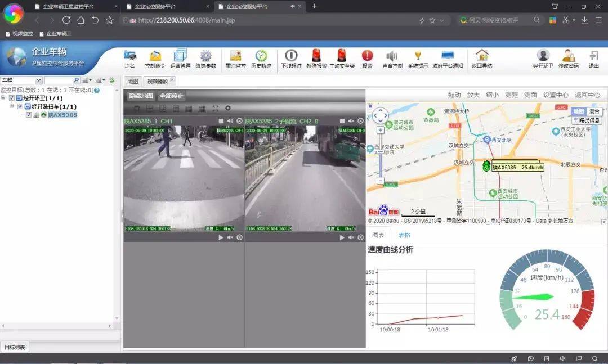Uncheck vehicle 陕AX5385 checkbox
The height and width of the screenshot is (364, 608).
click(x=29, y=115)
